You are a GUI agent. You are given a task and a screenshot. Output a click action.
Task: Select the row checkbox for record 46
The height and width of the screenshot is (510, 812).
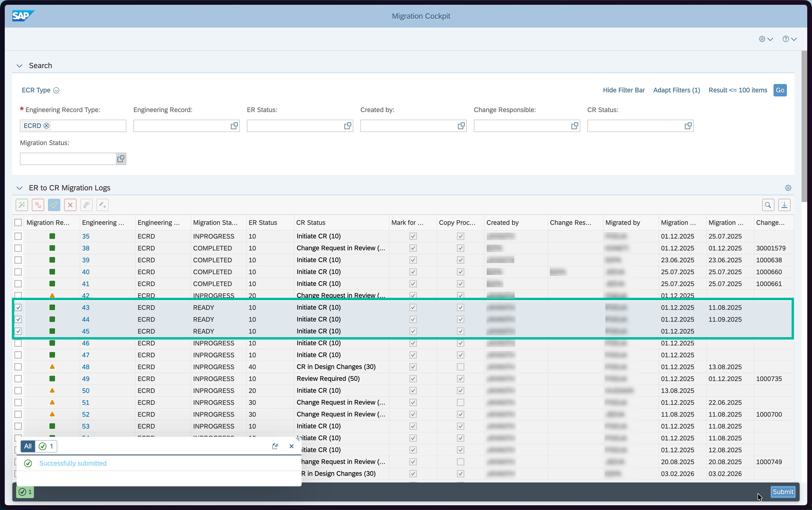pos(18,343)
